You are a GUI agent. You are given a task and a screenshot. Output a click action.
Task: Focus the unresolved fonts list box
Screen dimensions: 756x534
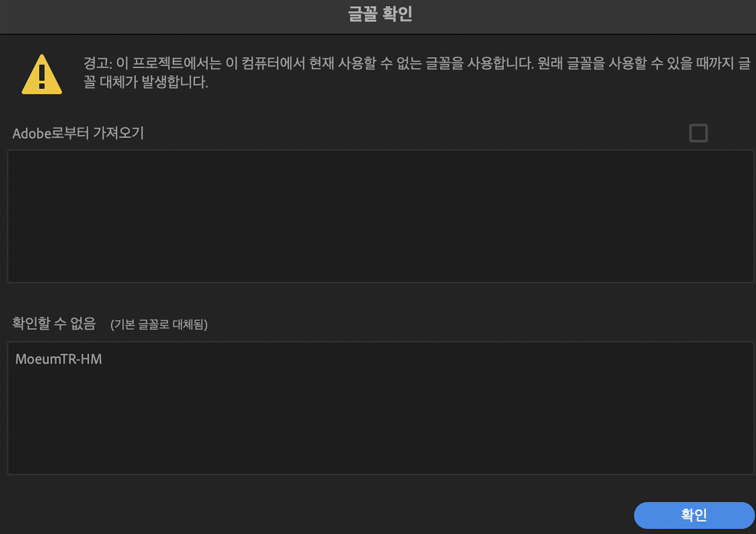click(x=381, y=408)
